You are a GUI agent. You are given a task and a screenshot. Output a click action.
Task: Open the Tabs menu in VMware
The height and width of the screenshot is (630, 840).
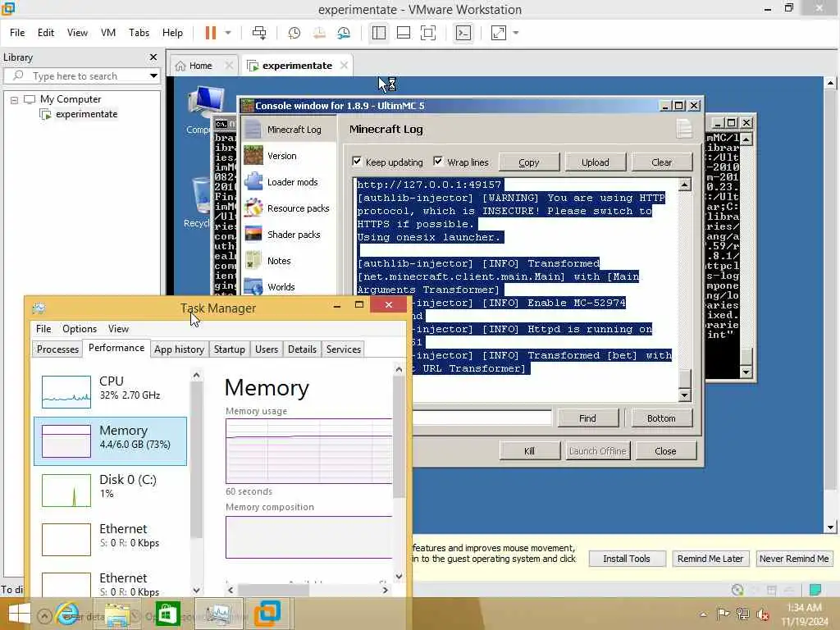139,33
